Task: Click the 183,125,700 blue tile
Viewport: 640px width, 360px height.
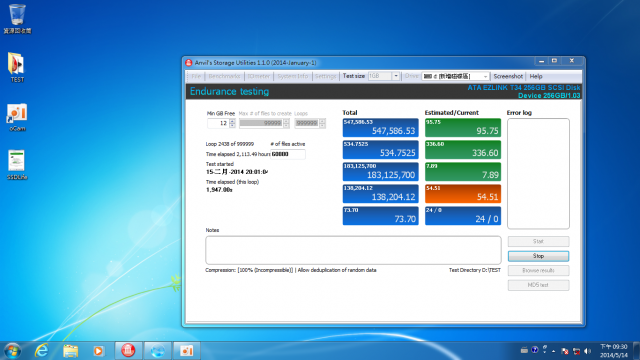Action: click(x=380, y=172)
